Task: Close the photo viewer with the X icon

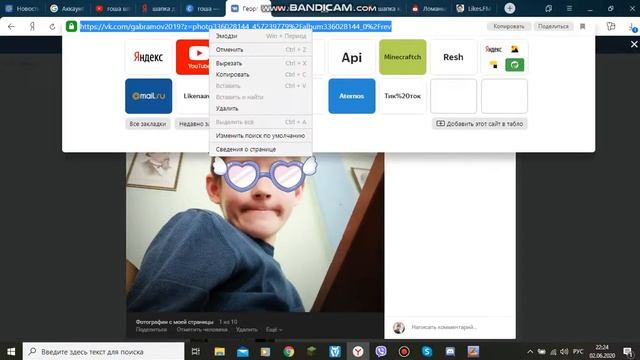Action: [x=634, y=44]
